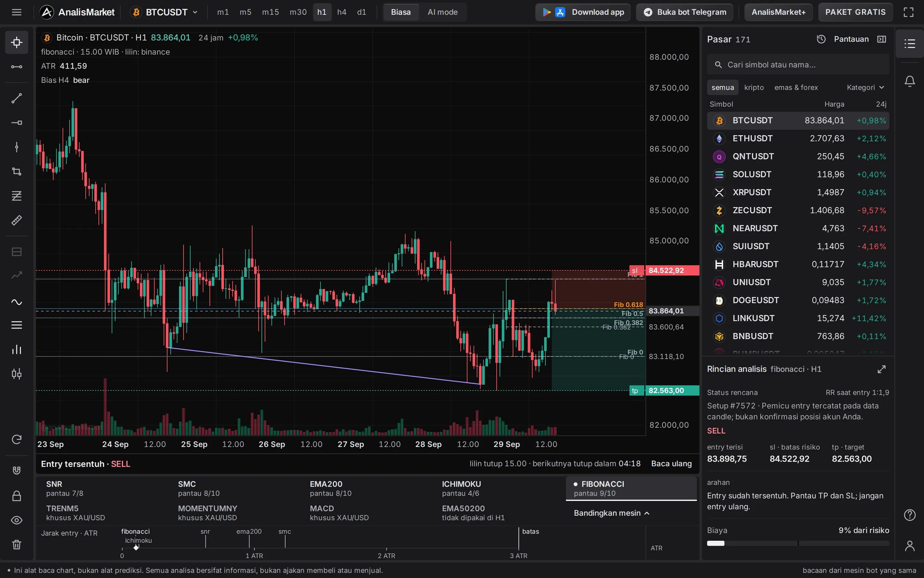The width and height of the screenshot is (924, 578).
Task: Select the rectangle crop tool
Action: pyautogui.click(x=16, y=171)
